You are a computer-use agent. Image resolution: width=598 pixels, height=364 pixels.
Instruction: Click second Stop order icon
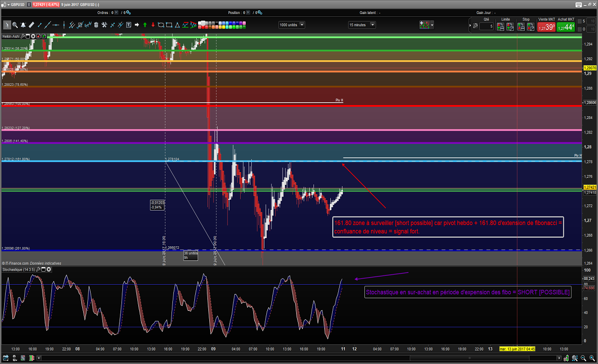(531, 27)
